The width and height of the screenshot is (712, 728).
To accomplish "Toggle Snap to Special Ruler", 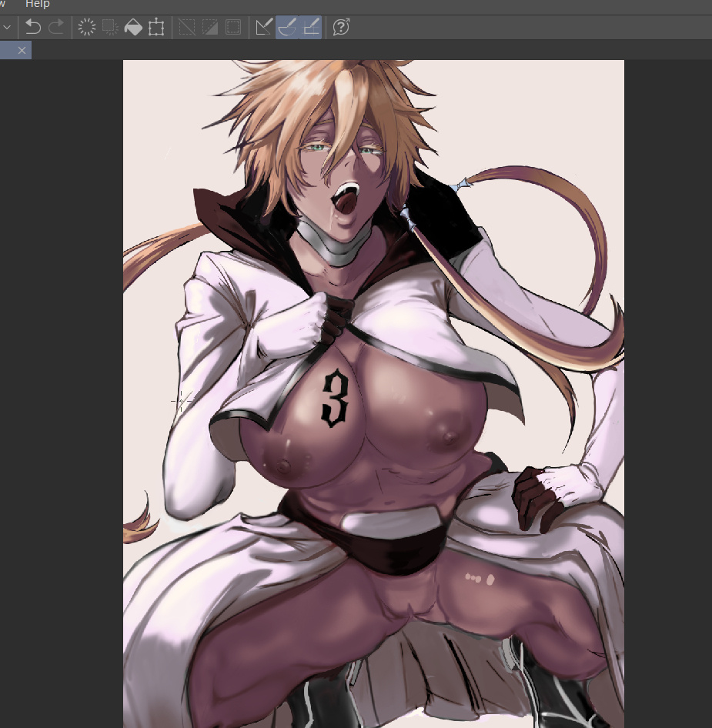I will coord(287,27).
